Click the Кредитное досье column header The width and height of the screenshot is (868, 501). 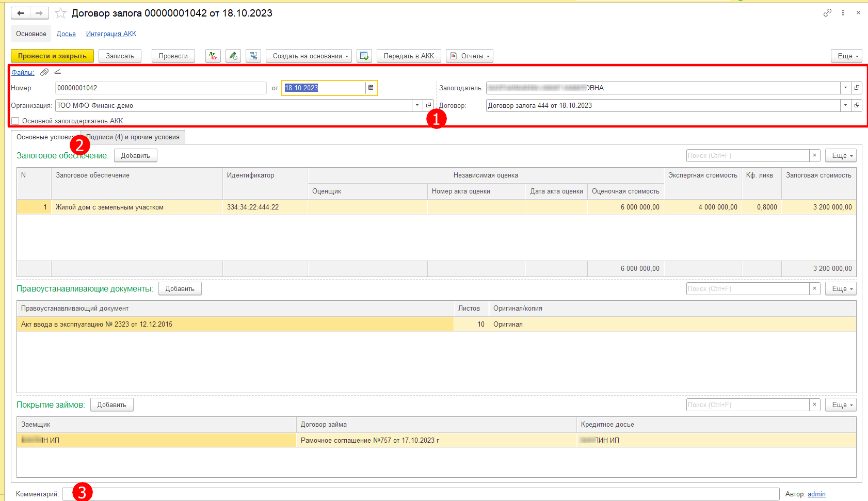point(716,425)
